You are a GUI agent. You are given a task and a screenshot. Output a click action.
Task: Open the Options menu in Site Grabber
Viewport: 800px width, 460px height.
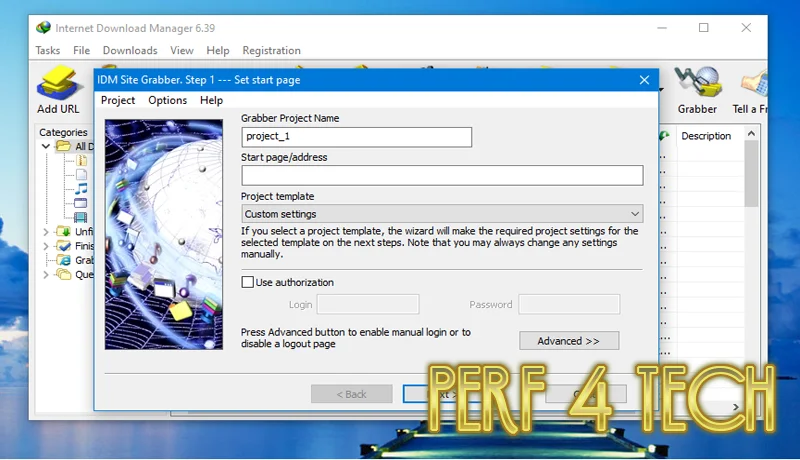[x=167, y=100]
